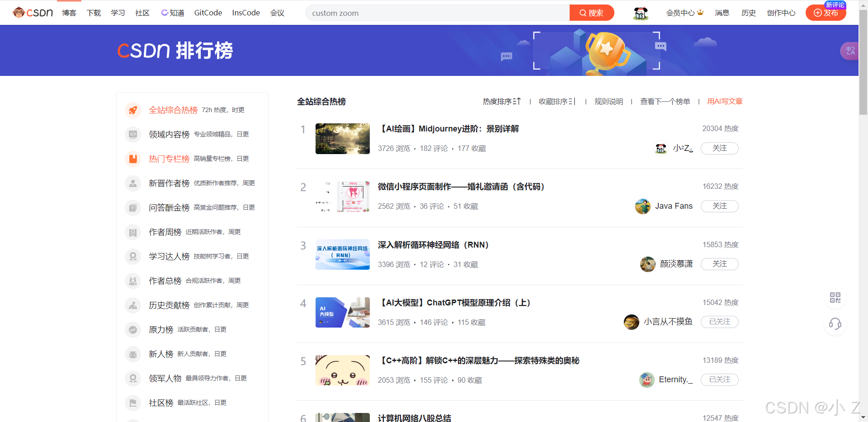
Task: Click author name 颜淡慕潇
Action: pyautogui.click(x=676, y=264)
